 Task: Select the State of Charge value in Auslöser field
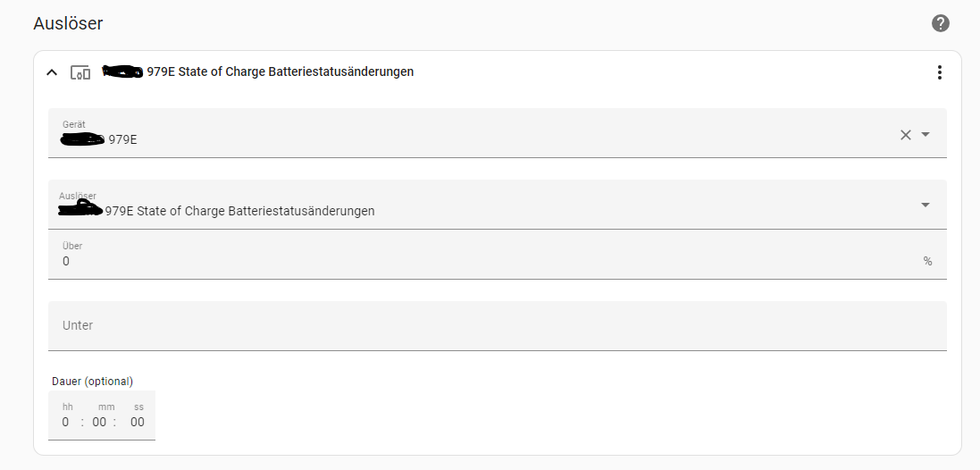(x=239, y=212)
